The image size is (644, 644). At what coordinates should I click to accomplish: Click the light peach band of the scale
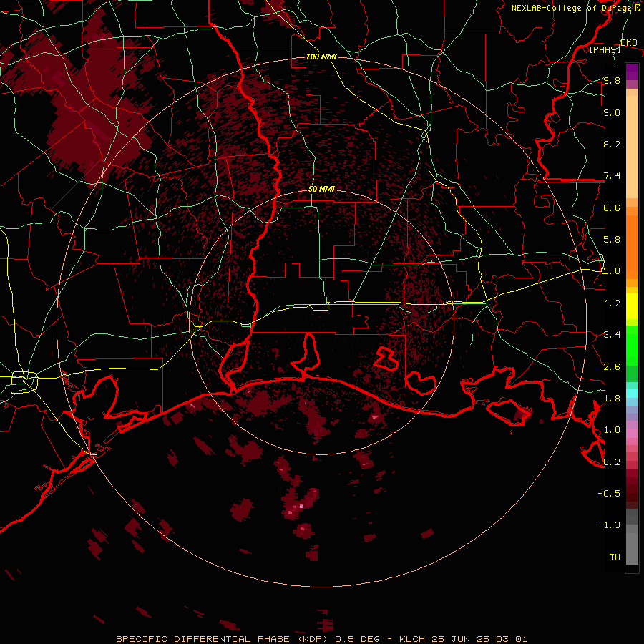pos(632,147)
